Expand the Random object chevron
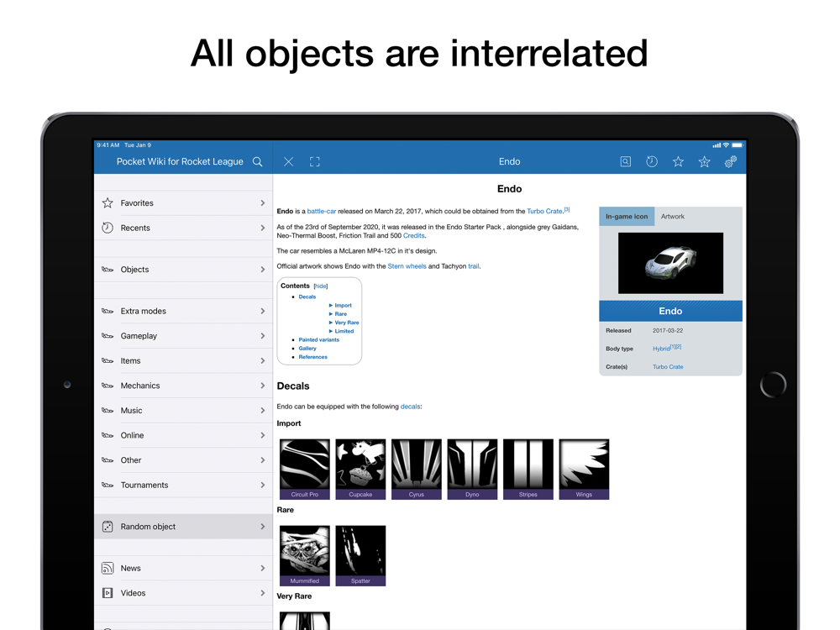840x630 pixels. click(x=262, y=527)
